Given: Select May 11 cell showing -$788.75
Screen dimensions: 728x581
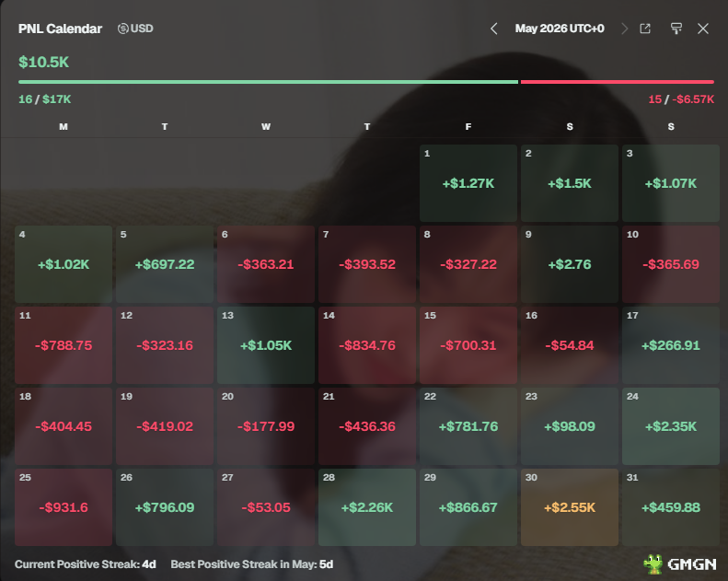Looking at the screenshot, I should 64,345.
